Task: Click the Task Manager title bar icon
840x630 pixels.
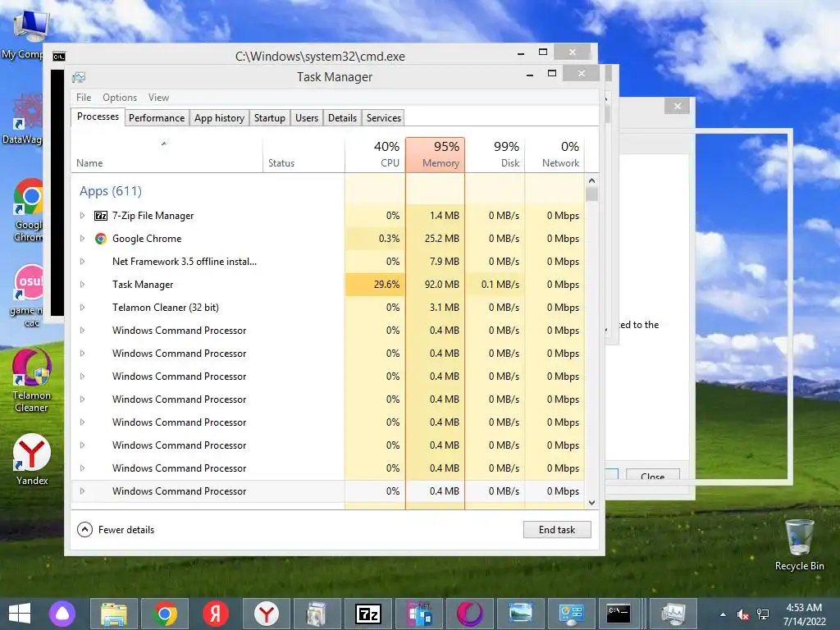Action: point(79,77)
